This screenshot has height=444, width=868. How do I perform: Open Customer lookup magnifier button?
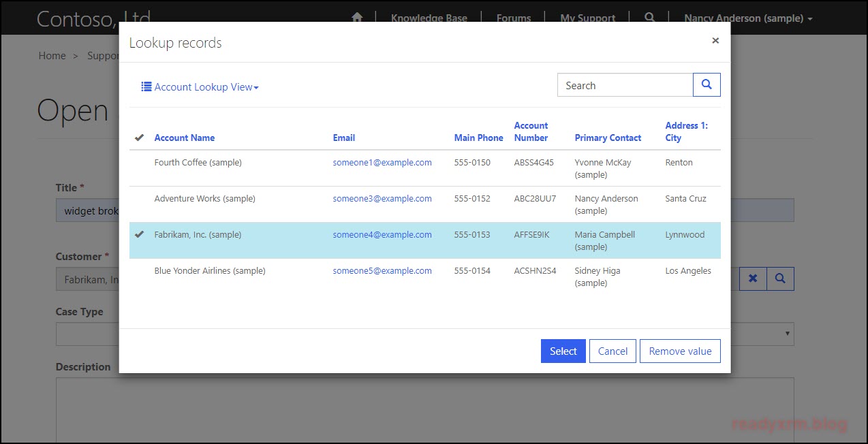coord(780,279)
